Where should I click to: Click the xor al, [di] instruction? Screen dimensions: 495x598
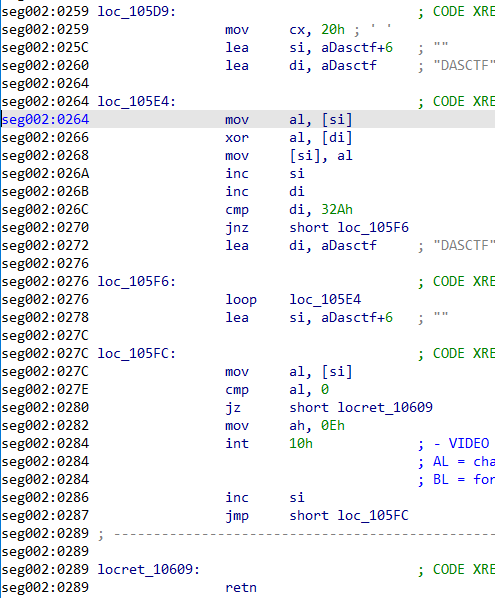coord(289,137)
